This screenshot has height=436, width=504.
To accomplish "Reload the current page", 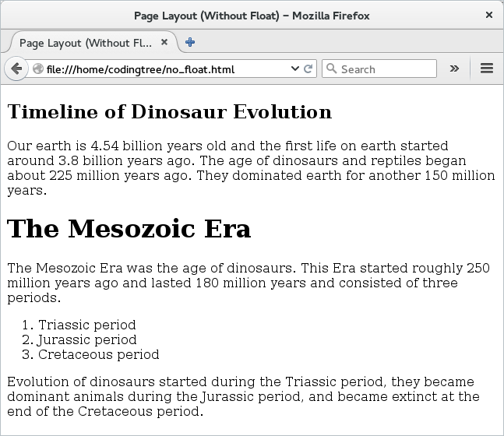I will pyautogui.click(x=308, y=69).
